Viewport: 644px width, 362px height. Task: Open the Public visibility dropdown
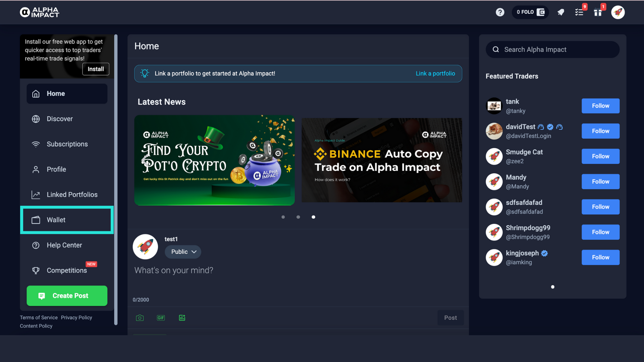tap(183, 252)
